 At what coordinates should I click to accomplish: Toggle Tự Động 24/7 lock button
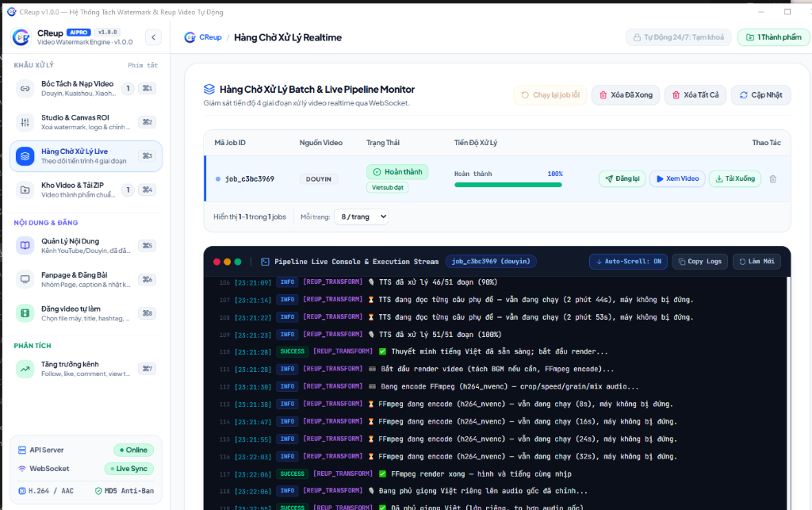point(679,37)
